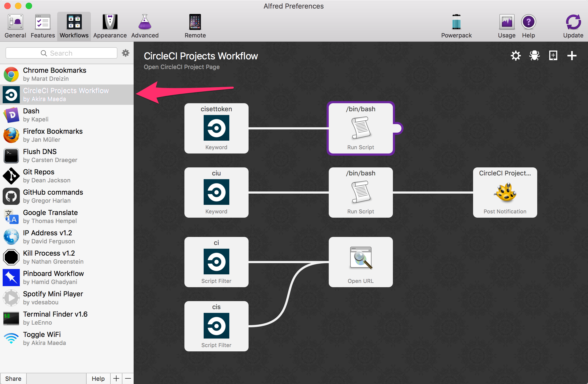Screen dimensions: 588x384
Task: Select the Post Notification output node
Action: point(505,192)
